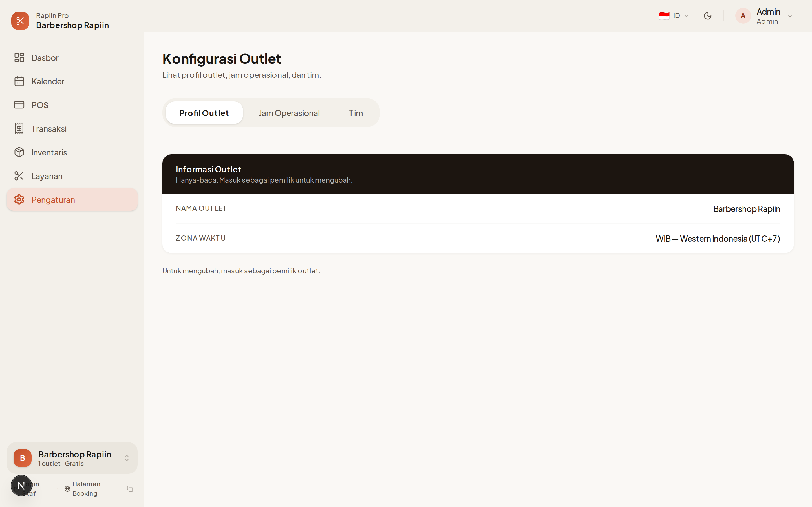The width and height of the screenshot is (812, 507).
Task: Switch to the Tim tab
Action: click(355, 113)
